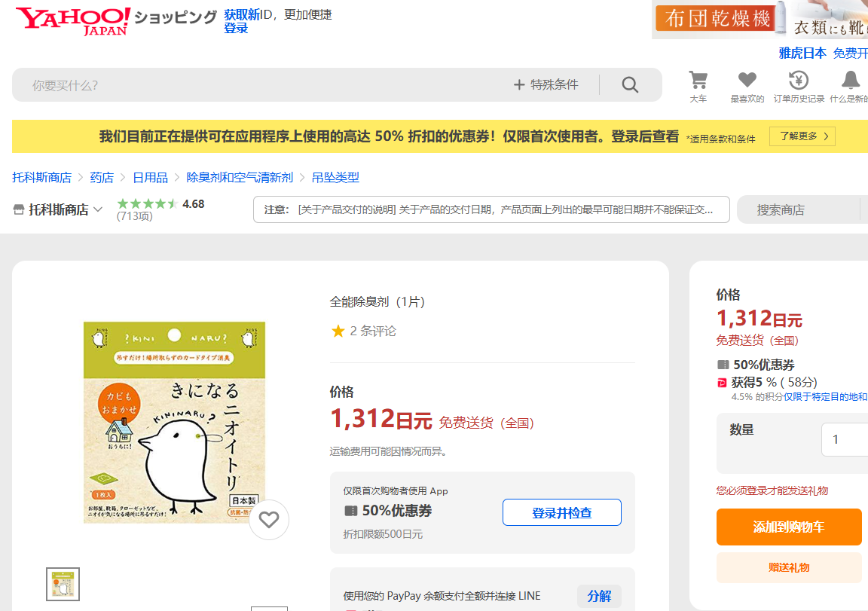The image size is (868, 611).
Task: Add product to favorites with heart button
Action: [x=269, y=520]
